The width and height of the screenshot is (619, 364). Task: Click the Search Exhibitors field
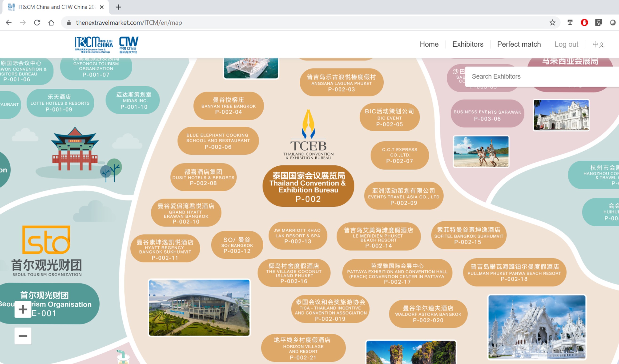tap(542, 76)
